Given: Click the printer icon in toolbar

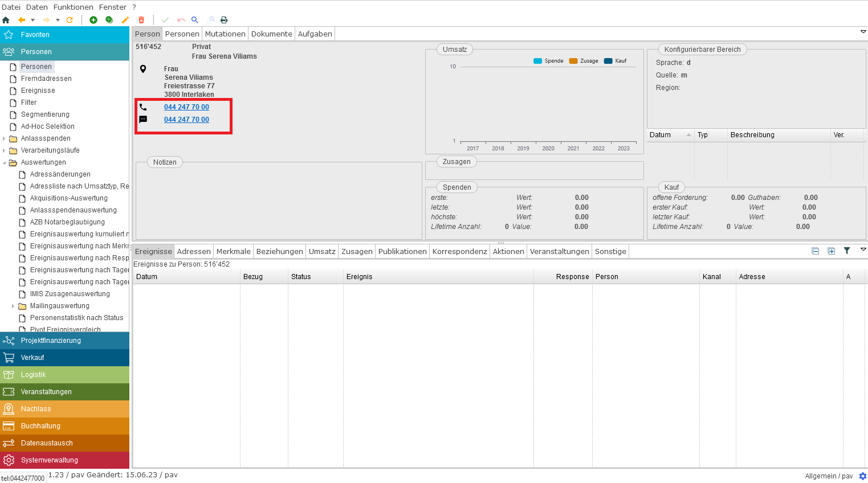Looking at the screenshot, I should click(224, 20).
